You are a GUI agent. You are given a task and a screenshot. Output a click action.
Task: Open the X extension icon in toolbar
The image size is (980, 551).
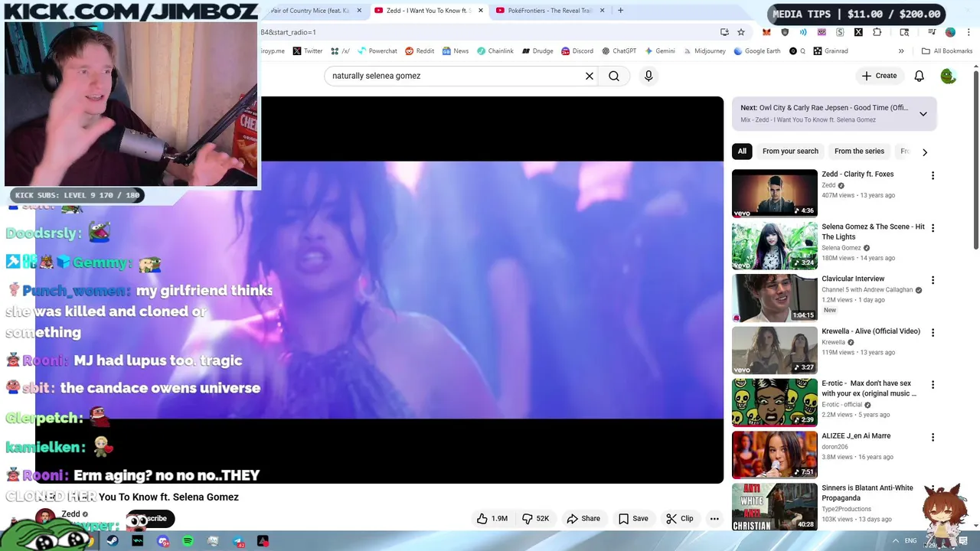pyautogui.click(x=858, y=32)
